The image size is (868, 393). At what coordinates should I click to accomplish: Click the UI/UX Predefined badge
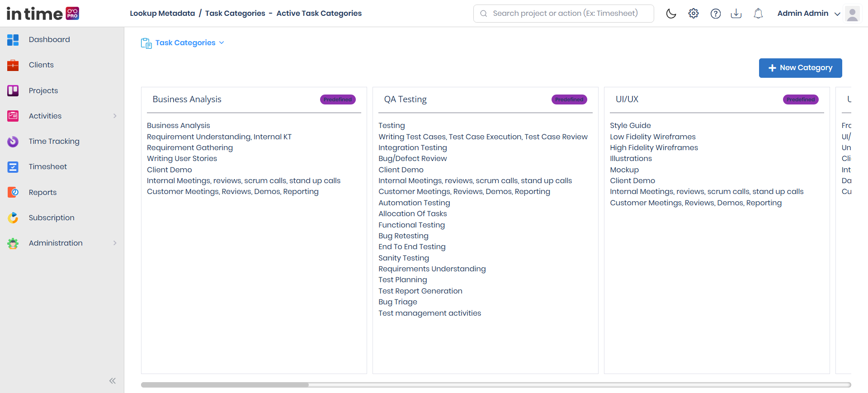point(801,99)
